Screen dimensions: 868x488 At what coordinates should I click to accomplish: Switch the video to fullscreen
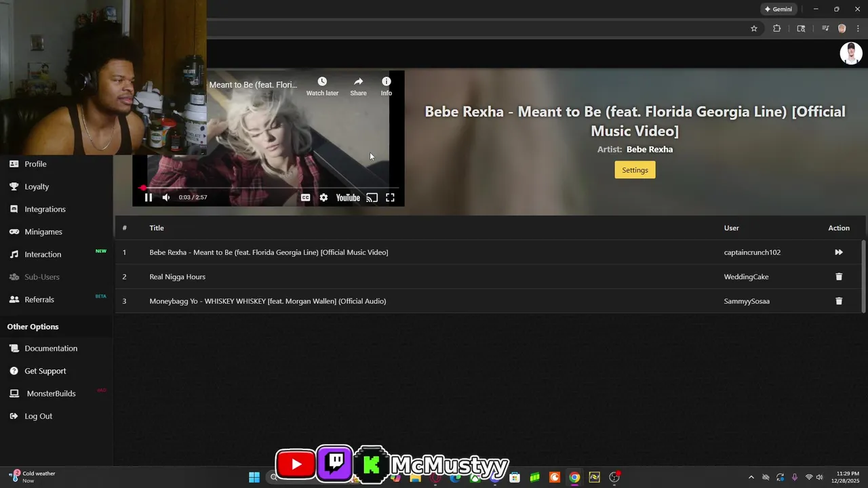390,197
